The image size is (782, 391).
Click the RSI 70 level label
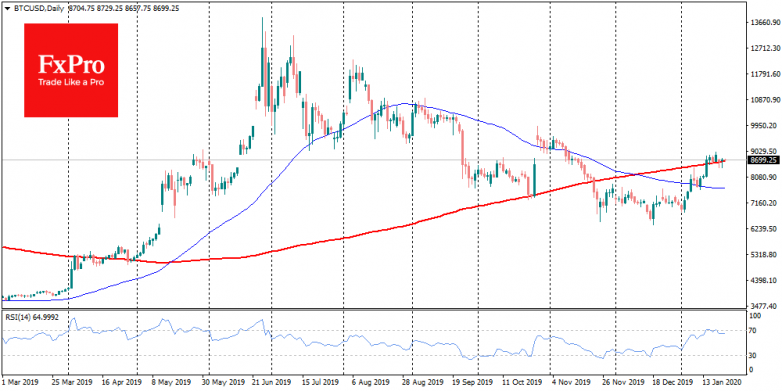pos(754,331)
